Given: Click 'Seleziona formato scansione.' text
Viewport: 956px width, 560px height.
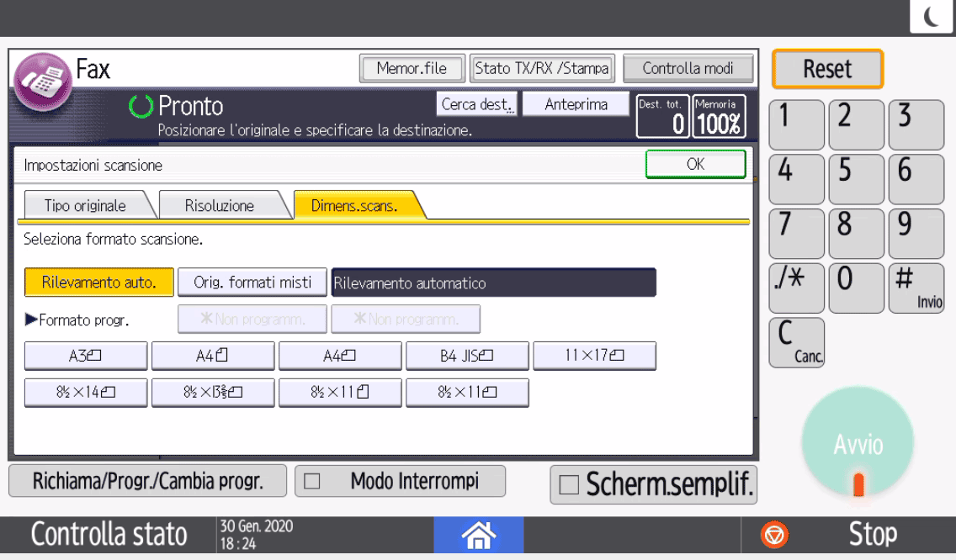Looking at the screenshot, I should point(114,240).
